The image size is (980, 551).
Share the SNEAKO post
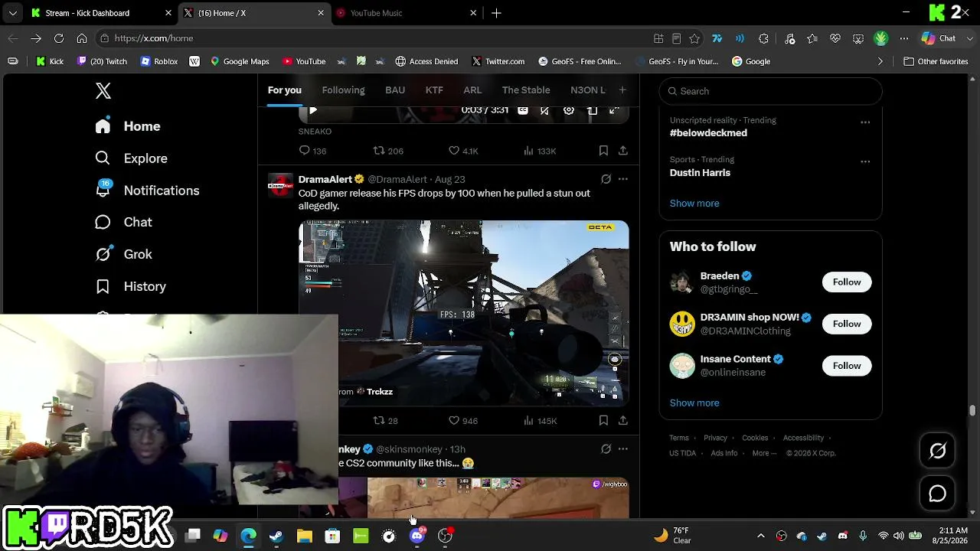pos(623,151)
